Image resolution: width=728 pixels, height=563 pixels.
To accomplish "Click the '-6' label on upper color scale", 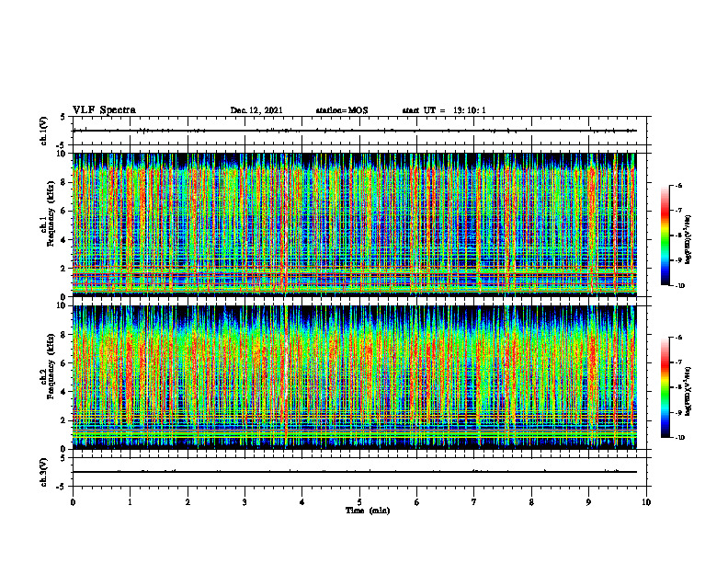I will pyautogui.click(x=678, y=186).
